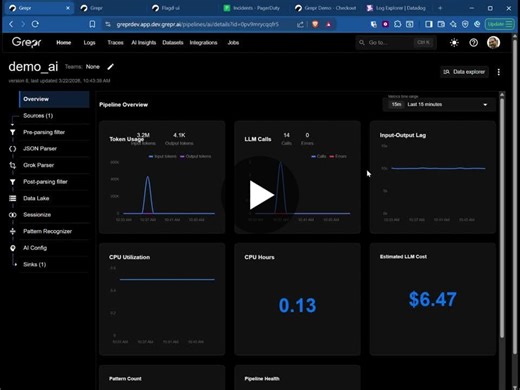Toggle light/dark theme sun icon

(x=454, y=43)
